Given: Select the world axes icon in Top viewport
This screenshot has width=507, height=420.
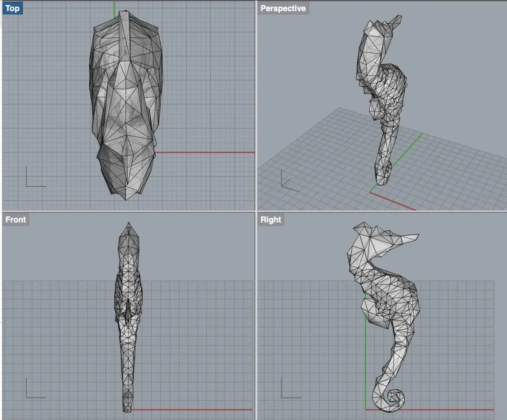Looking at the screenshot, I should point(36,177).
